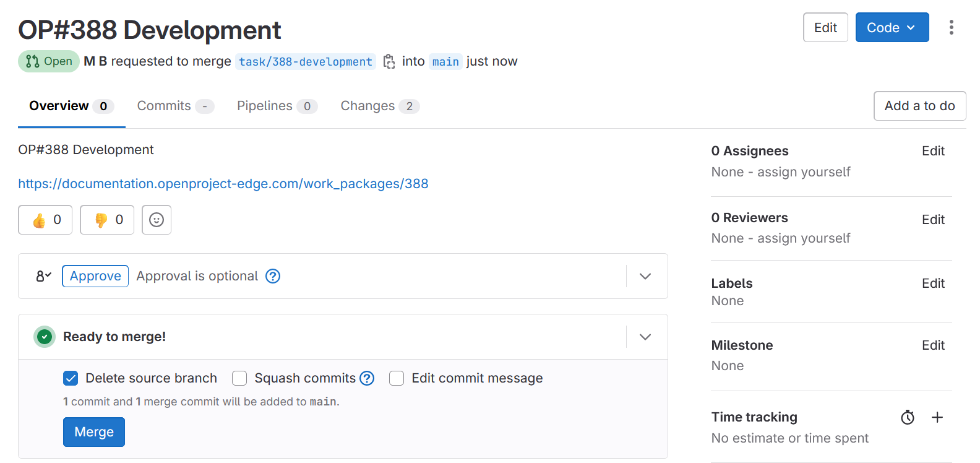Viewport: 980px width, 463px height.
Task: Switch to the Changes tab
Action: tap(379, 106)
